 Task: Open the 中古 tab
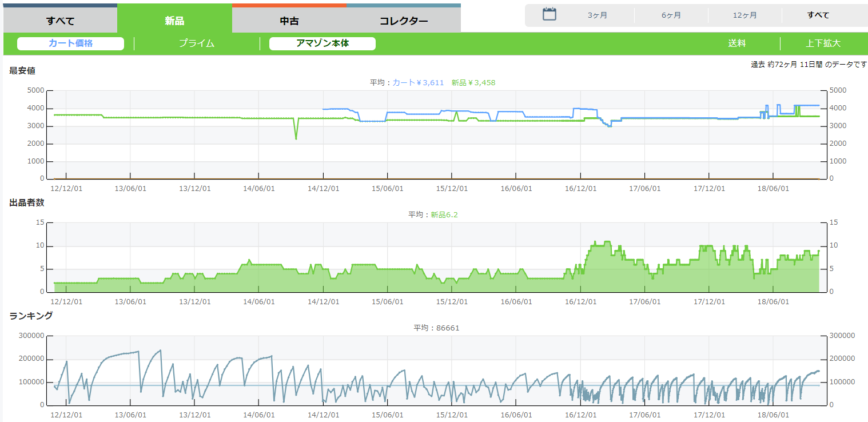[x=289, y=21]
